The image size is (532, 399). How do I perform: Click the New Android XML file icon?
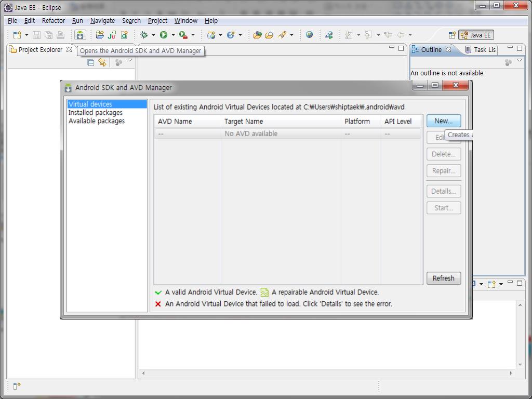(124, 35)
